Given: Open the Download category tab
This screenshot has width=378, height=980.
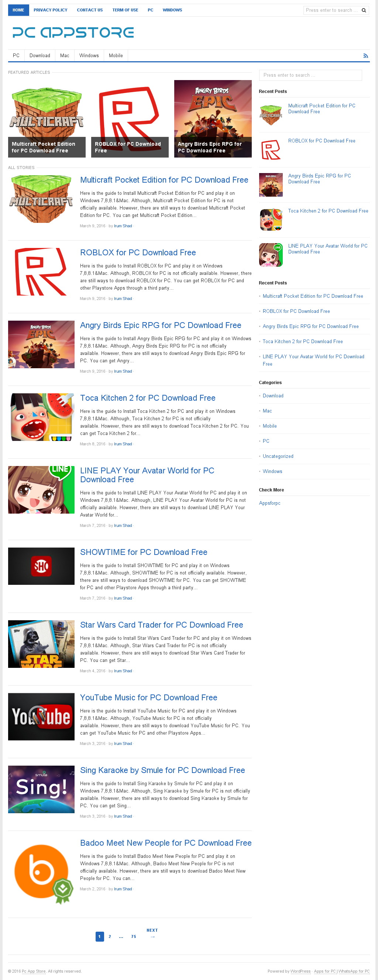Looking at the screenshot, I should [x=40, y=56].
